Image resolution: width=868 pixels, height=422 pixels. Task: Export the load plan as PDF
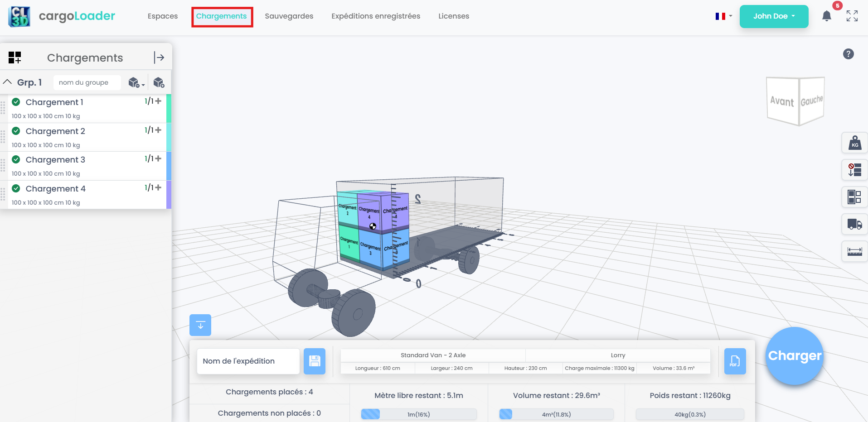coord(735,361)
